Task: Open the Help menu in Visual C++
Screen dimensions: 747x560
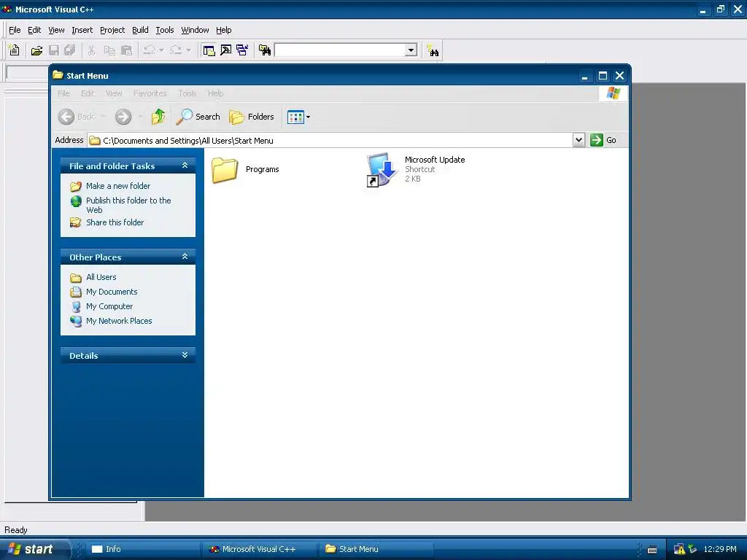Action: tap(223, 30)
